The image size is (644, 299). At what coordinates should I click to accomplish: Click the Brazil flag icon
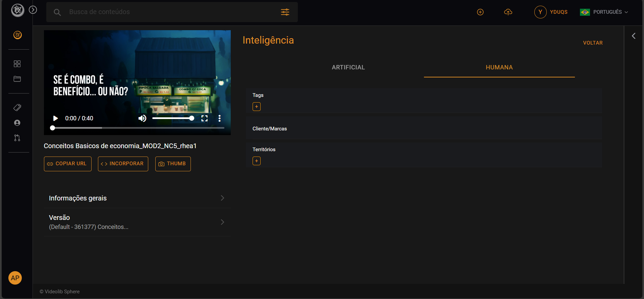coord(585,12)
